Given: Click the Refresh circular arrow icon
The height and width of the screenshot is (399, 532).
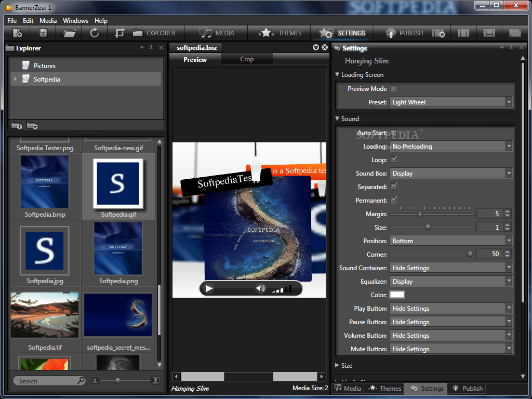Looking at the screenshot, I should pyautogui.click(x=95, y=33).
